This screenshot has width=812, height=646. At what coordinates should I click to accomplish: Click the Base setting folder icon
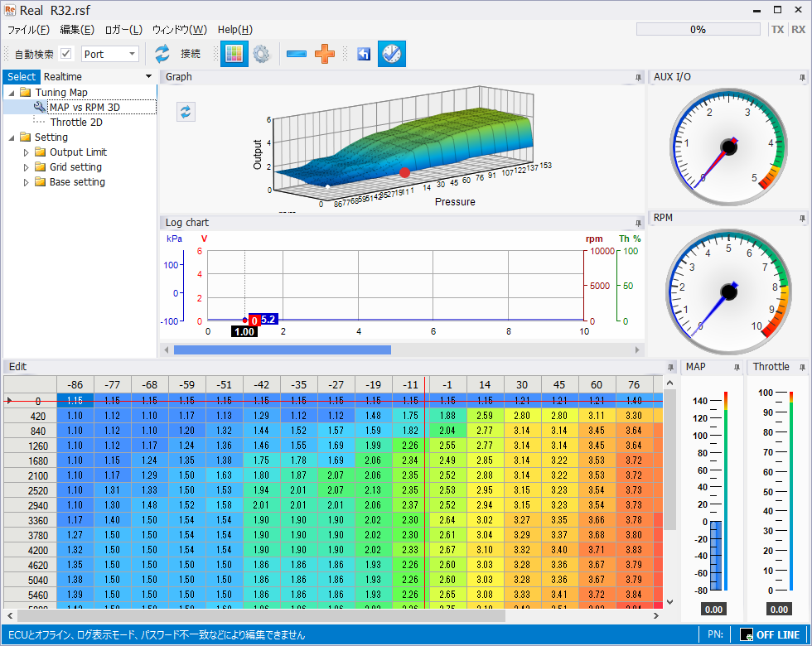[x=41, y=182]
